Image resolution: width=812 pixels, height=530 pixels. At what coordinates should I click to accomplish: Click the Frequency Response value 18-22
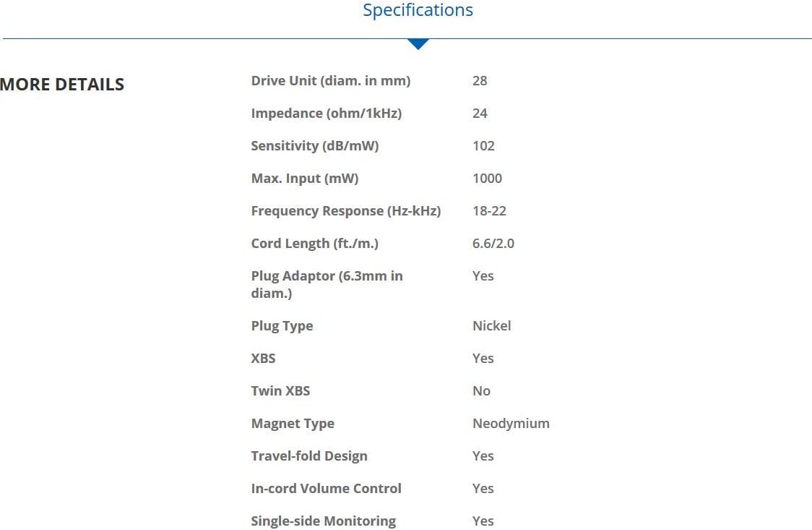[489, 211]
